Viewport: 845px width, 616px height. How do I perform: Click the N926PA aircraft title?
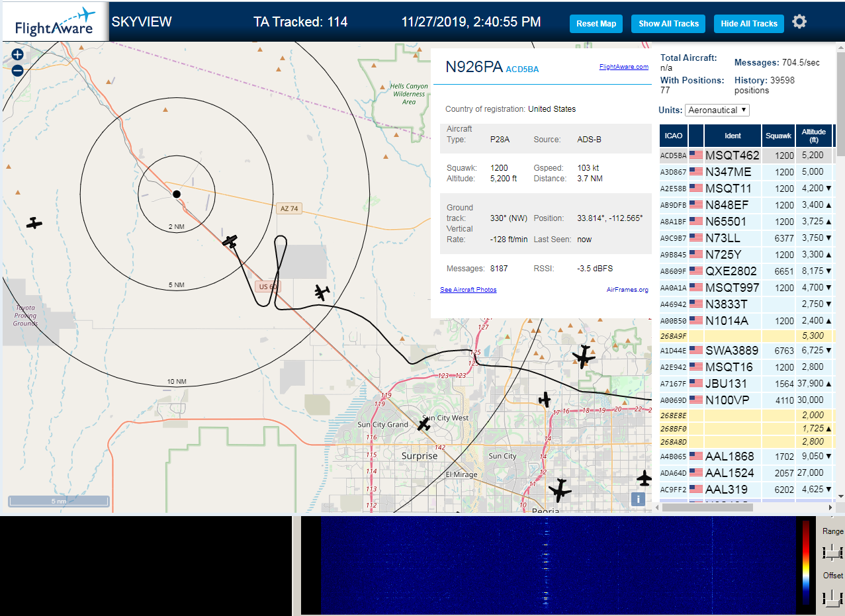point(474,66)
